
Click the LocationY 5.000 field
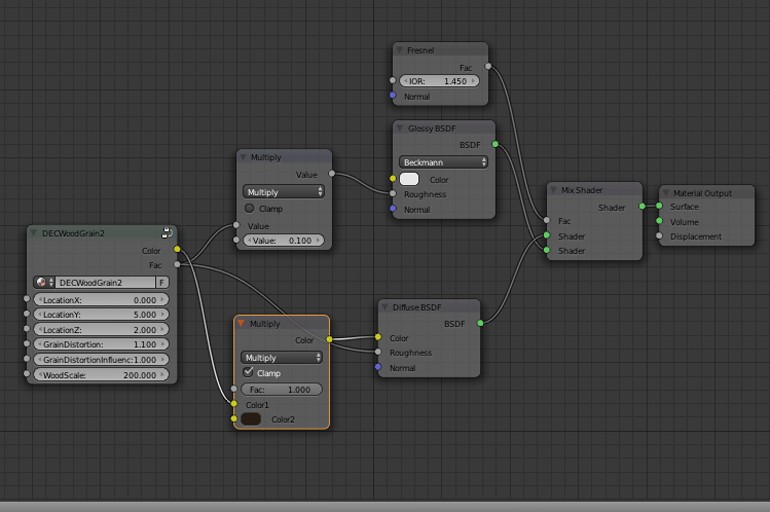(102, 314)
